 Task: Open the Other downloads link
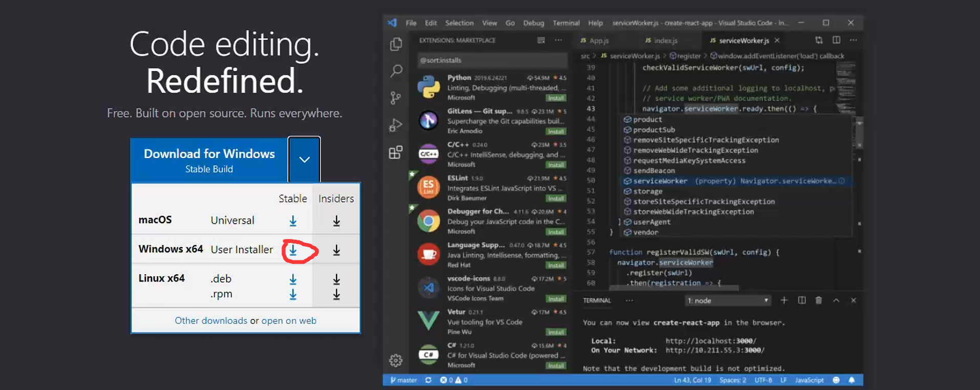211,320
